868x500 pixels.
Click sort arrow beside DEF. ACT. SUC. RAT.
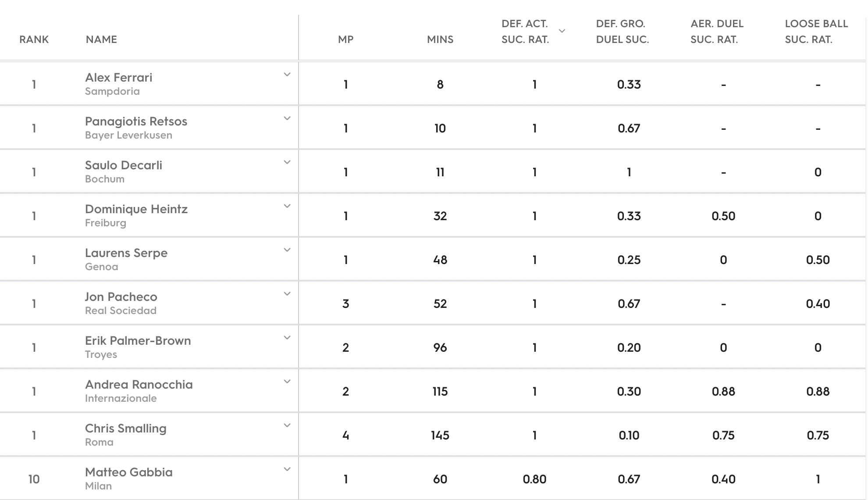[x=562, y=31]
